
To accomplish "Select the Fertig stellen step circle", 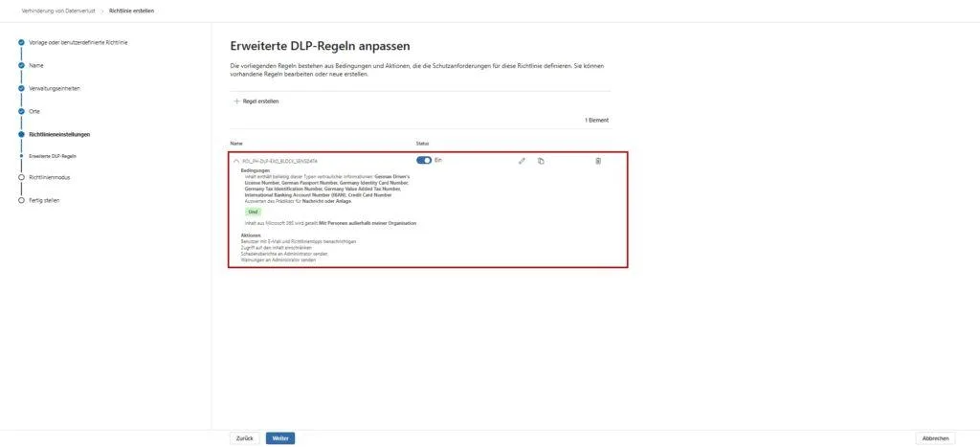I will point(21,200).
